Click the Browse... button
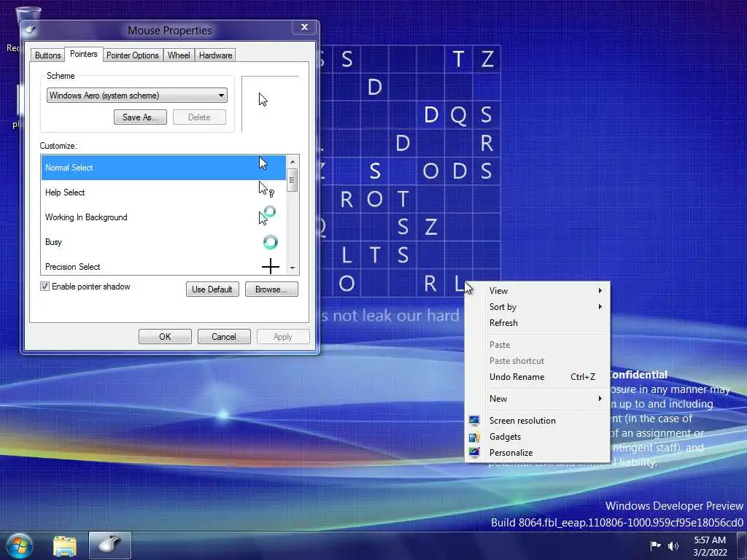Viewport: 747px width, 560px height. tap(271, 289)
